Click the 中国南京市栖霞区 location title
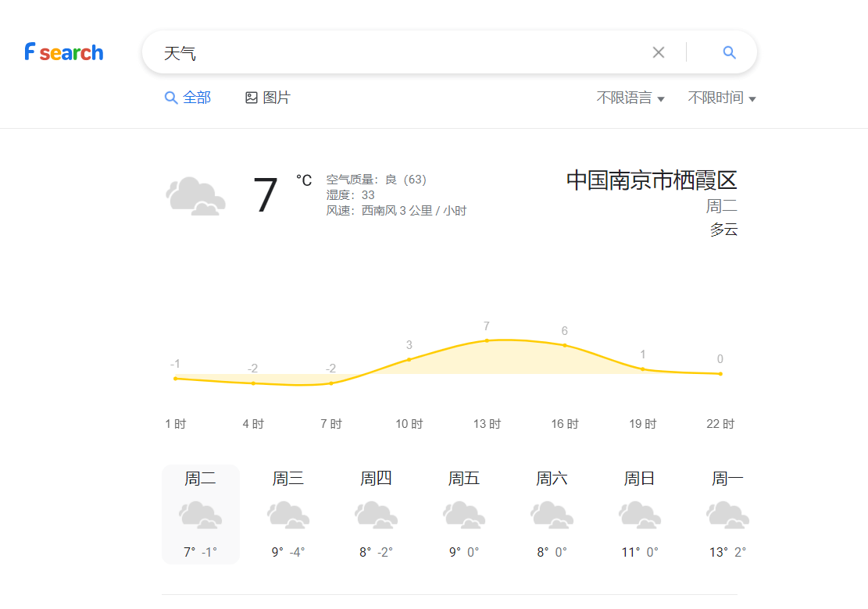The width and height of the screenshot is (868, 609). tap(652, 180)
